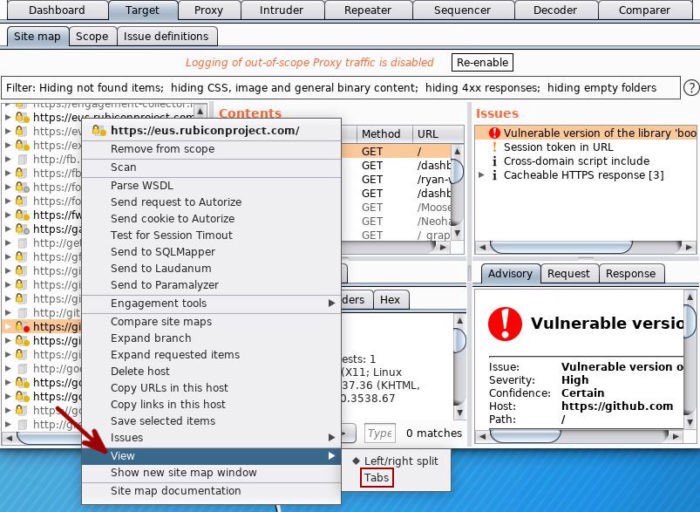
Task: Open the Repeater tab
Action: (367, 10)
